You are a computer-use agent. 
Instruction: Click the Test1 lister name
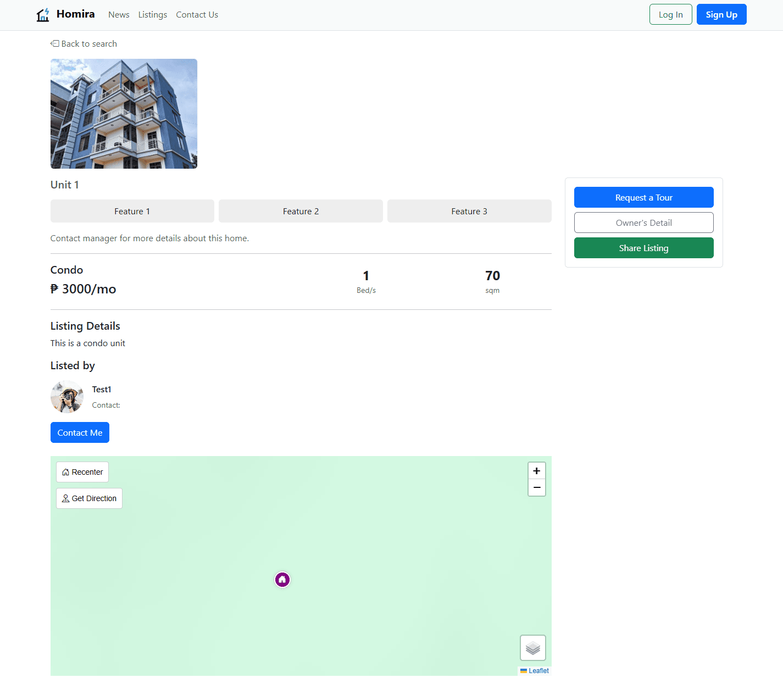click(x=102, y=389)
